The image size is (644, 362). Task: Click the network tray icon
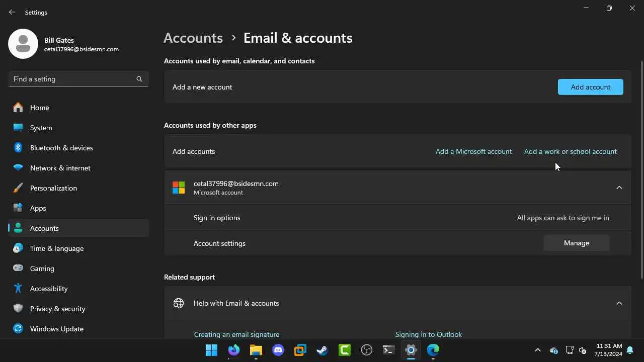click(570, 350)
